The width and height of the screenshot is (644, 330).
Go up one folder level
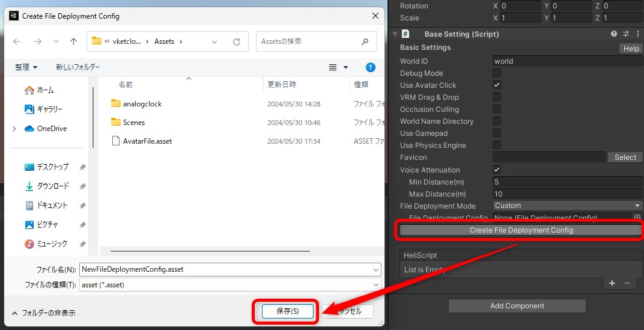[x=73, y=41]
